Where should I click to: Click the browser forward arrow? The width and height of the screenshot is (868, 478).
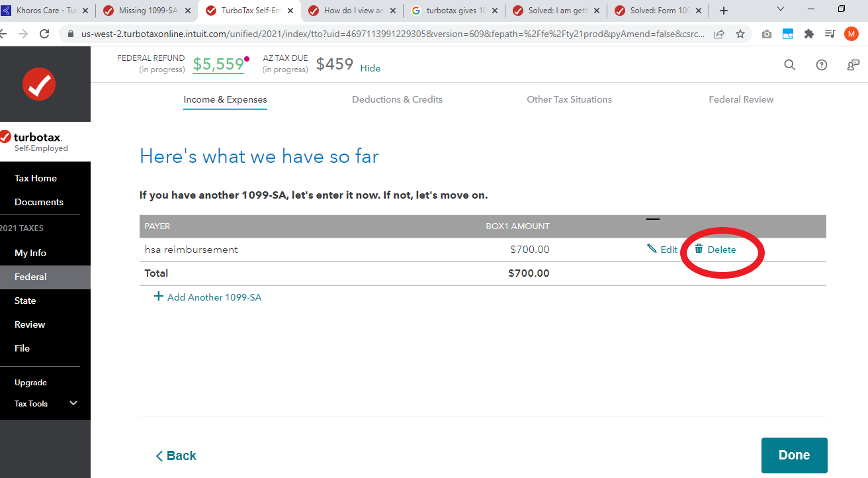[23, 34]
